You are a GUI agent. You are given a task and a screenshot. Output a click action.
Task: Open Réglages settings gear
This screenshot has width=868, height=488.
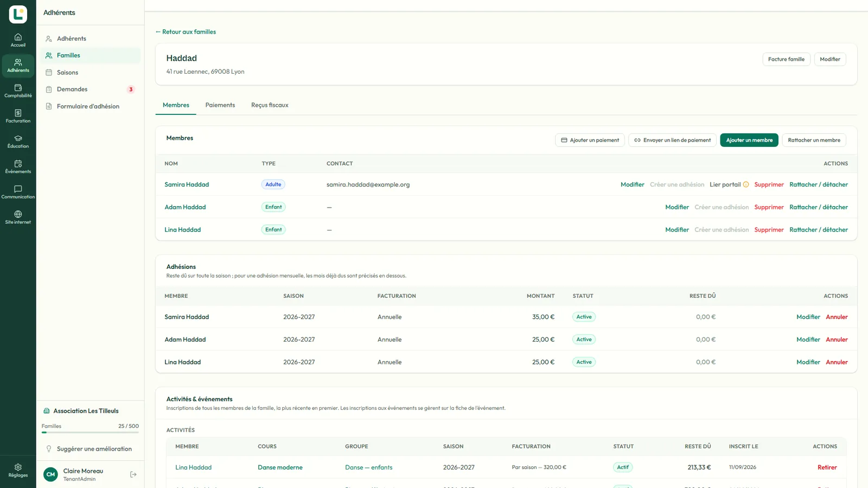coord(18,470)
